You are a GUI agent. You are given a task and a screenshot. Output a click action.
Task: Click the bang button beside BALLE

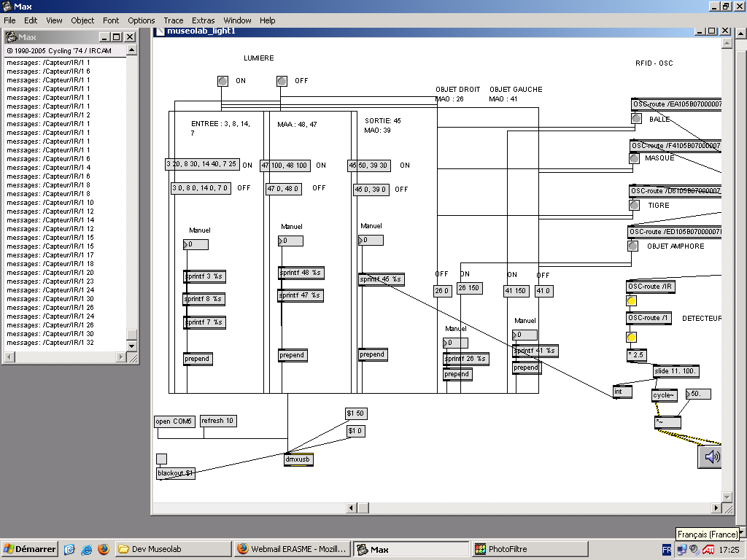pyautogui.click(x=636, y=119)
